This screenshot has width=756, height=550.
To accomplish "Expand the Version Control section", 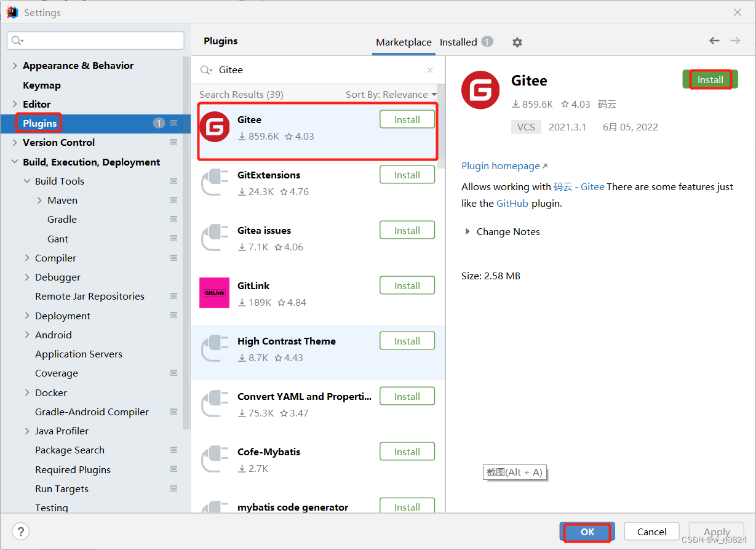I will click(15, 143).
